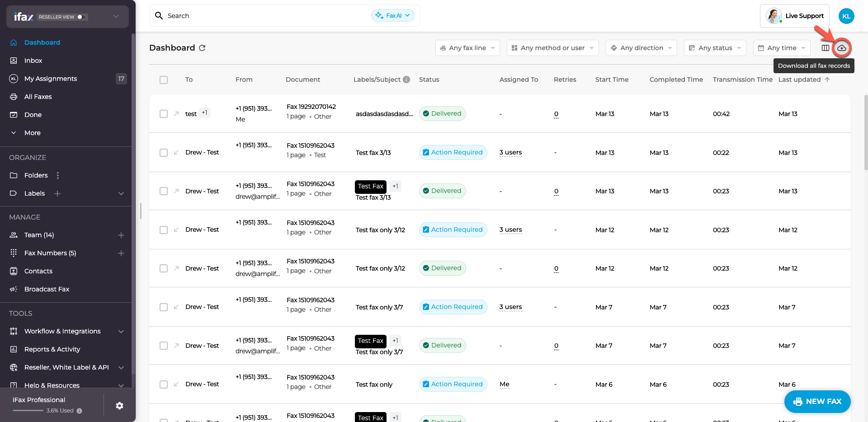Click the All Faxes printer icon
The width and height of the screenshot is (868, 422).
[x=14, y=97]
